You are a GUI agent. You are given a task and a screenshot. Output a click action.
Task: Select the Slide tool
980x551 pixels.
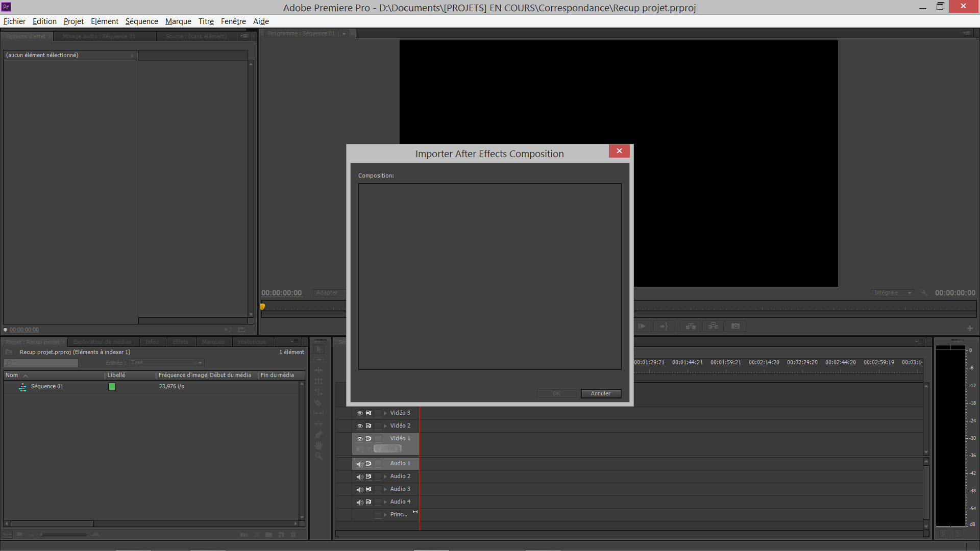pos(319,424)
